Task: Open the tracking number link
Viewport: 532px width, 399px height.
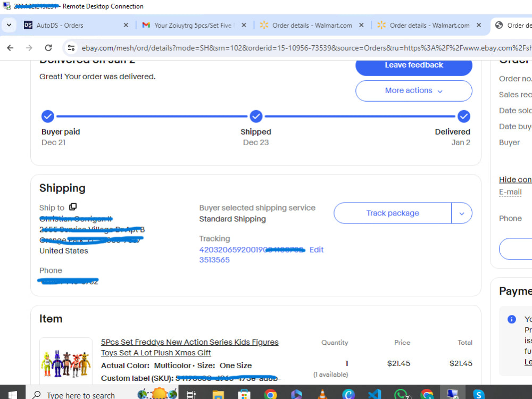Action: [x=252, y=255]
